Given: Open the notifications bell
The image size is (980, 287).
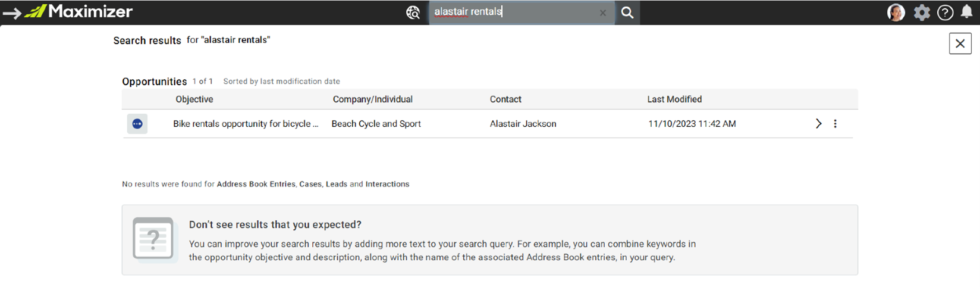Looking at the screenshot, I should coord(967,12).
